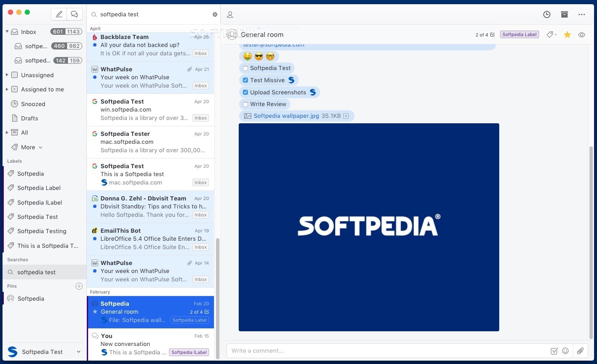Attach a file with paperclip icon
This screenshot has width=597, height=364.
(580, 351)
